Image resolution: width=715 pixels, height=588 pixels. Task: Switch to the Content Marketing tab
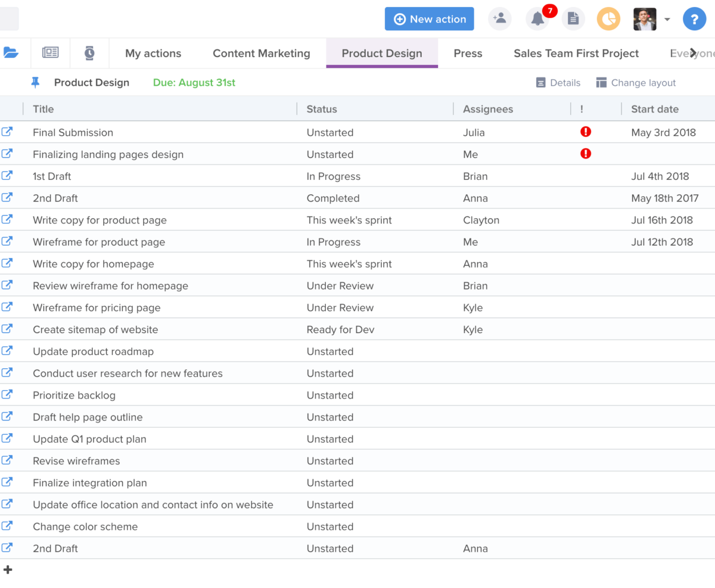click(x=262, y=53)
